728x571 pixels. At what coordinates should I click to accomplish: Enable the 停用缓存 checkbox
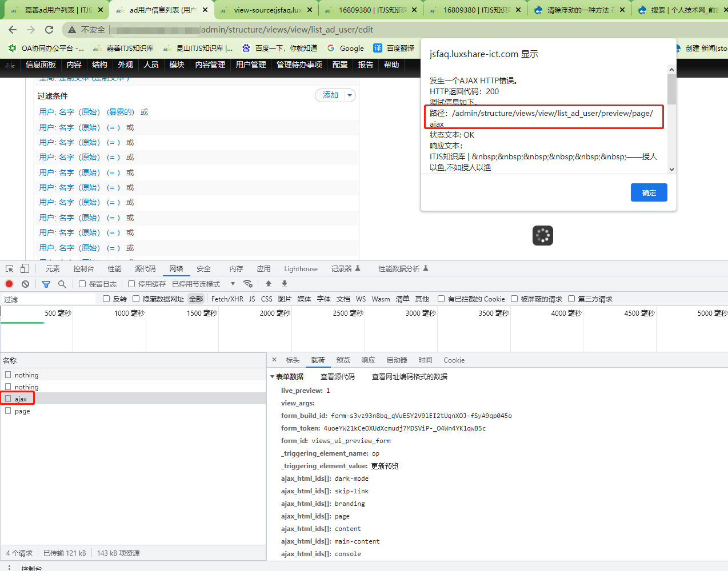(131, 284)
